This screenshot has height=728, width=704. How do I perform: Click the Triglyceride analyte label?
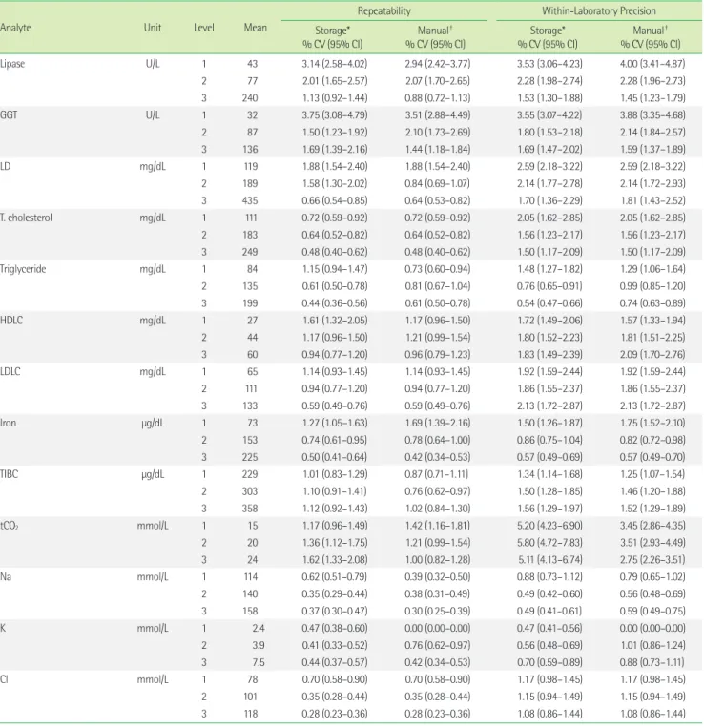pyautogui.click(x=23, y=269)
